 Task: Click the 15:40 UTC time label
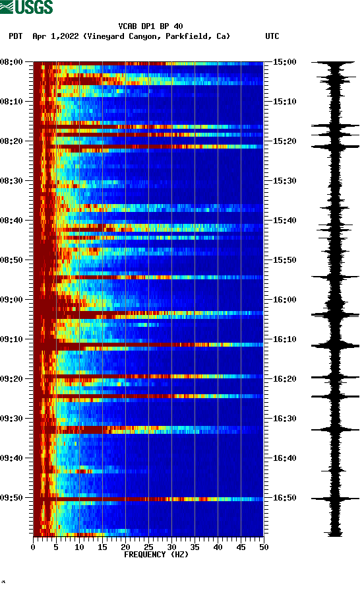click(284, 221)
